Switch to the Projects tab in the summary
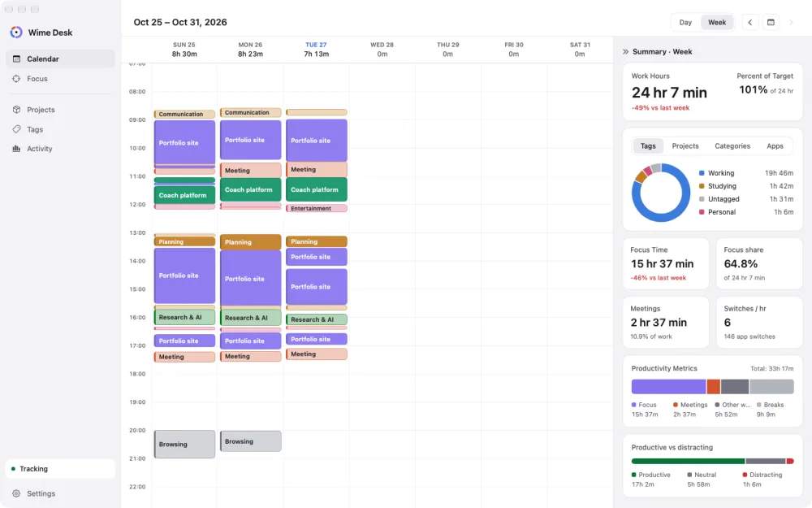The height and width of the screenshot is (508, 812). coord(685,146)
